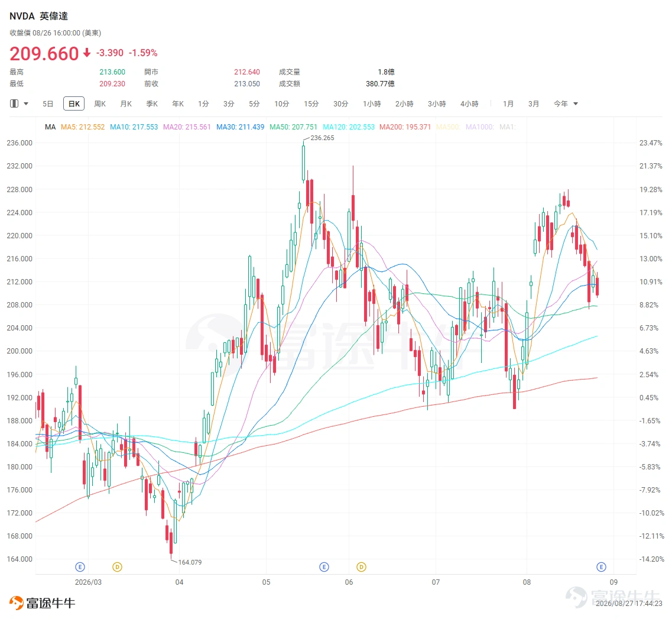672x619 pixels.
Task: Select the 季K quarterly chart
Action: tap(152, 103)
